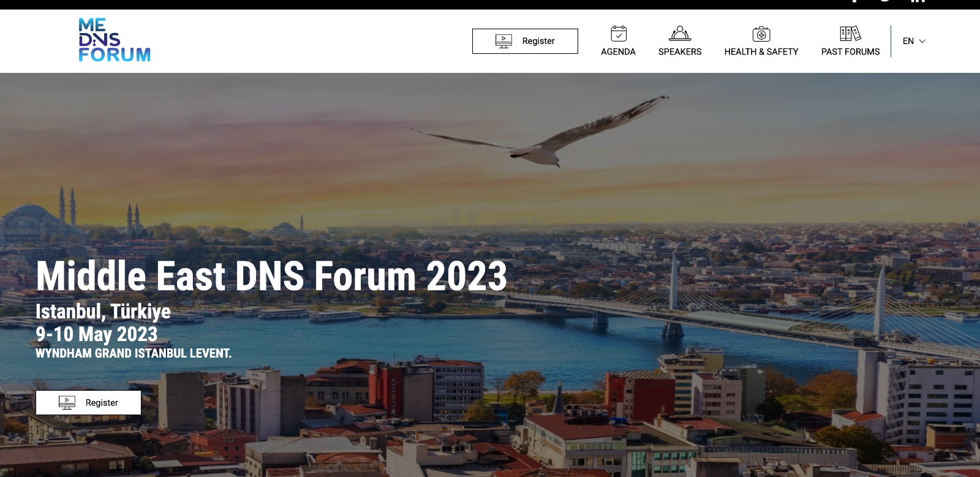Expand the chevron next to EN
Screen dimensions: 980x477
coord(922,41)
